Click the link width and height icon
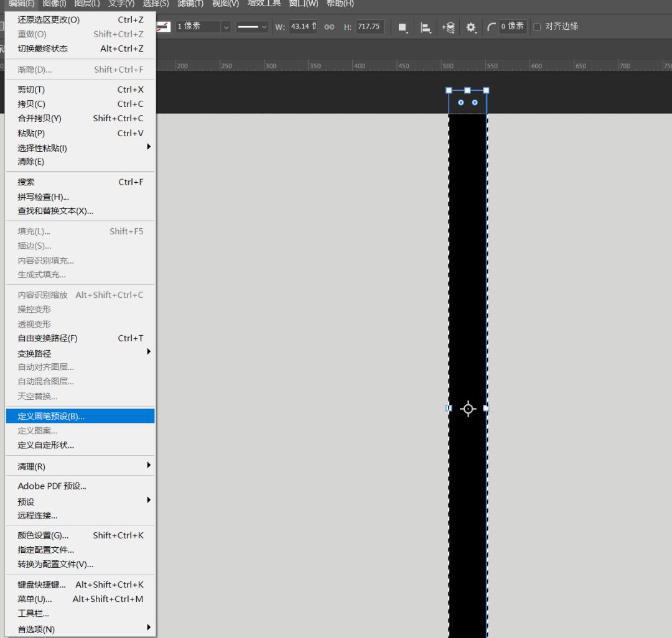The width and height of the screenshot is (672, 638). [329, 27]
